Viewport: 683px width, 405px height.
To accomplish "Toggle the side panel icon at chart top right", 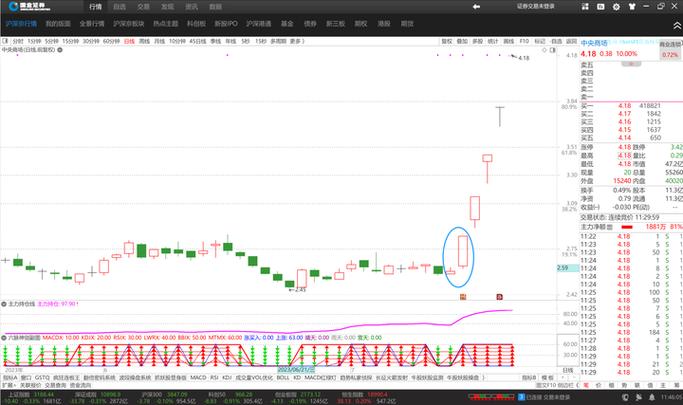I will (552, 50).
